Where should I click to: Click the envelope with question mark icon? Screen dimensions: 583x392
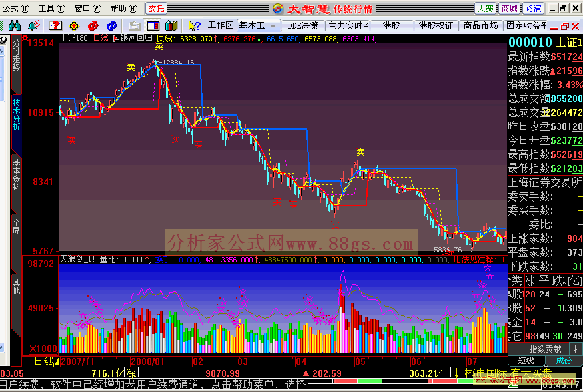55,25
